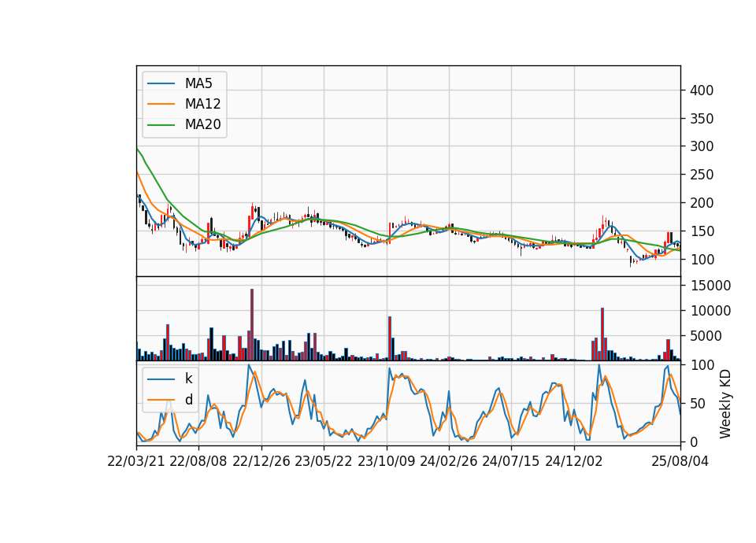Select the 22/03/21 date label
The height and width of the screenshot is (543, 756).
click(x=136, y=461)
